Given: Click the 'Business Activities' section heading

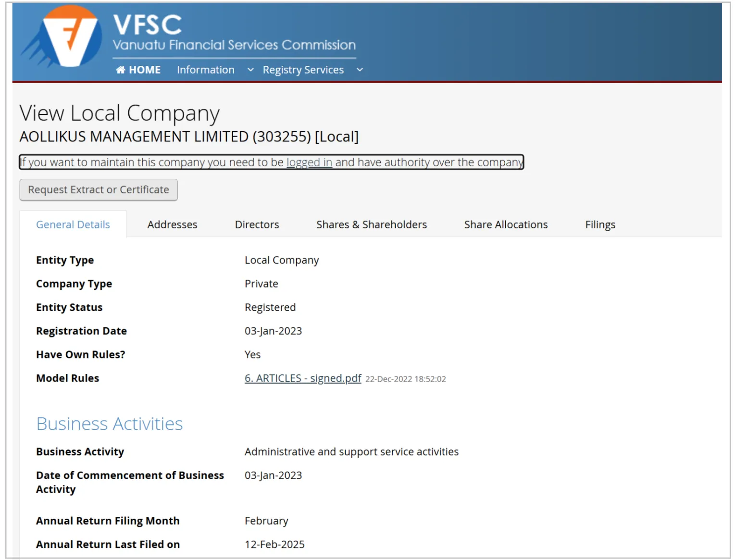Looking at the screenshot, I should click(110, 423).
